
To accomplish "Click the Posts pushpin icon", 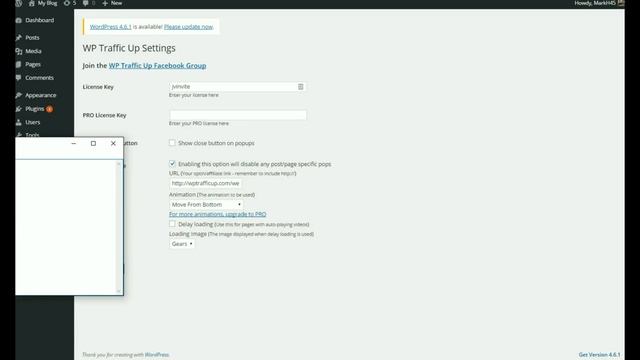I will point(19,38).
